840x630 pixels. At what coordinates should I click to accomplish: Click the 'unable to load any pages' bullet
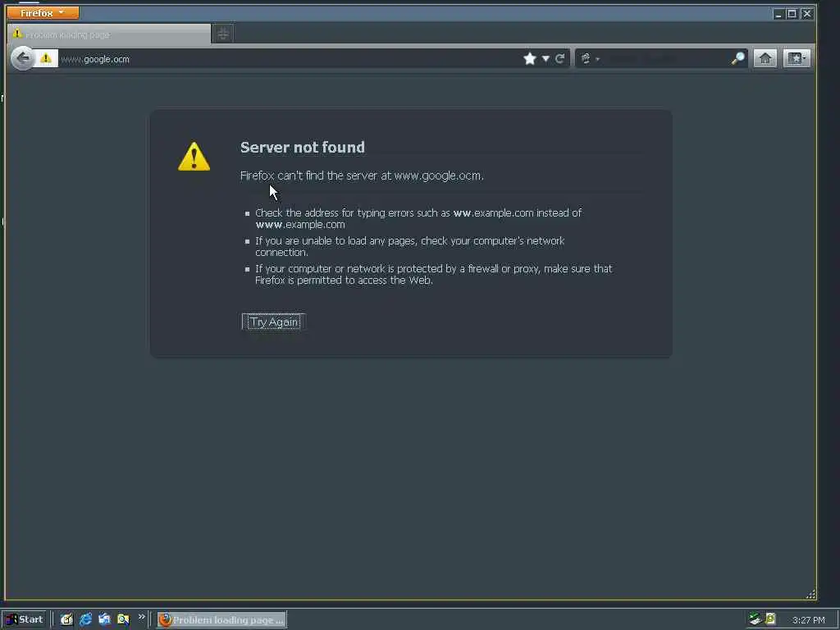pyautogui.click(x=410, y=246)
